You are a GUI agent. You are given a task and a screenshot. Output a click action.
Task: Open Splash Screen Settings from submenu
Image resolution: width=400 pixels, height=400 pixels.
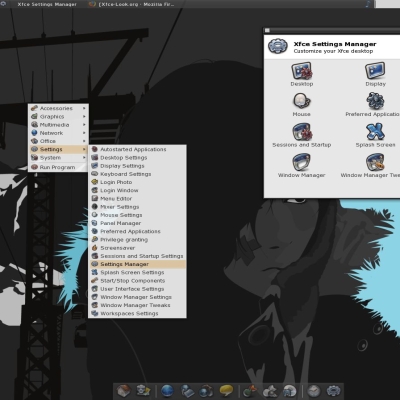(x=138, y=272)
